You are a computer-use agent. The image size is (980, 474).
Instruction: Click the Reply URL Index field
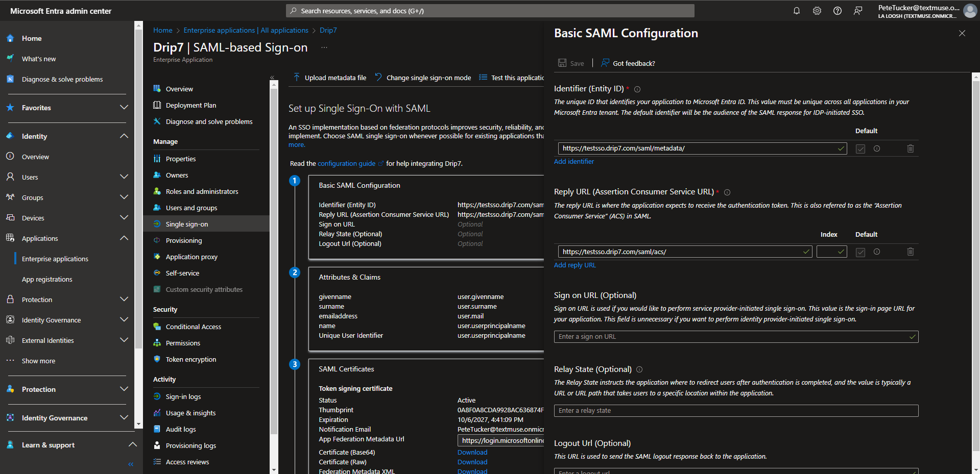tap(831, 252)
